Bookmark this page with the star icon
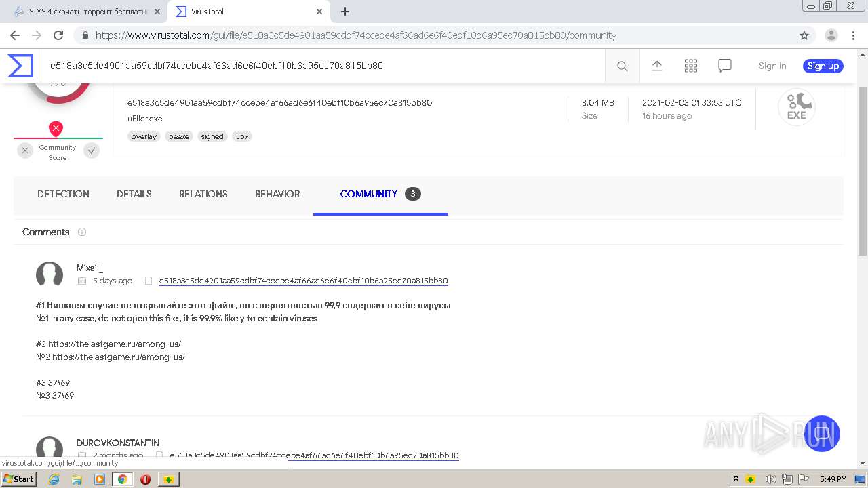Screen dimensions: 868x488 click(x=804, y=35)
